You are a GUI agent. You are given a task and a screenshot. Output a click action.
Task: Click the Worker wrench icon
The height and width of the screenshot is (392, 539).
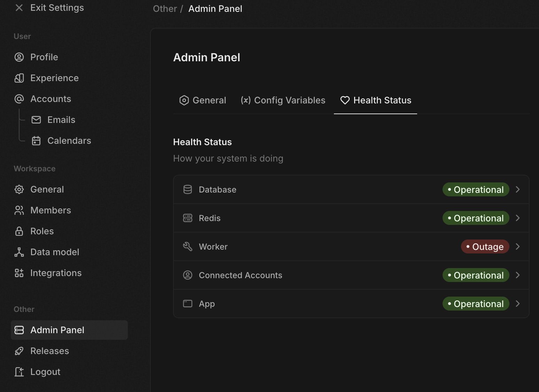click(188, 246)
